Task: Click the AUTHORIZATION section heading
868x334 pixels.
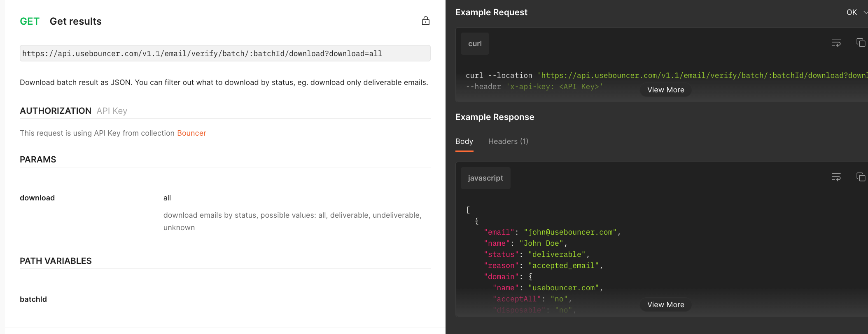Action: point(56,111)
